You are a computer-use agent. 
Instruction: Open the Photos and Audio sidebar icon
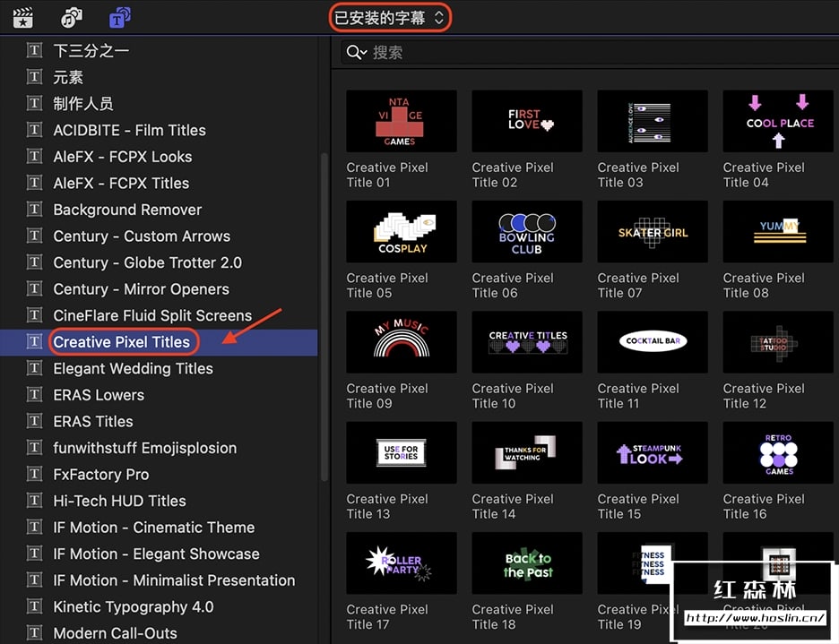tap(71, 18)
